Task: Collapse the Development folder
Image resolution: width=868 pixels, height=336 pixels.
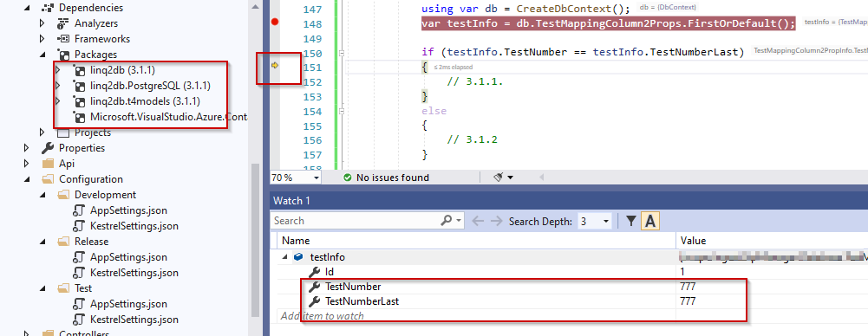Action: point(42,195)
